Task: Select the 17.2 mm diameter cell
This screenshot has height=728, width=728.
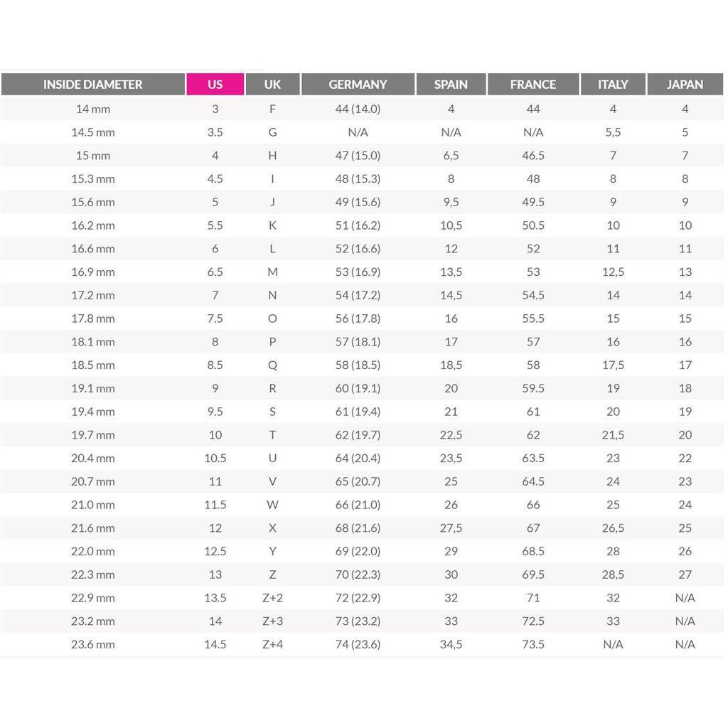Action: pos(92,295)
